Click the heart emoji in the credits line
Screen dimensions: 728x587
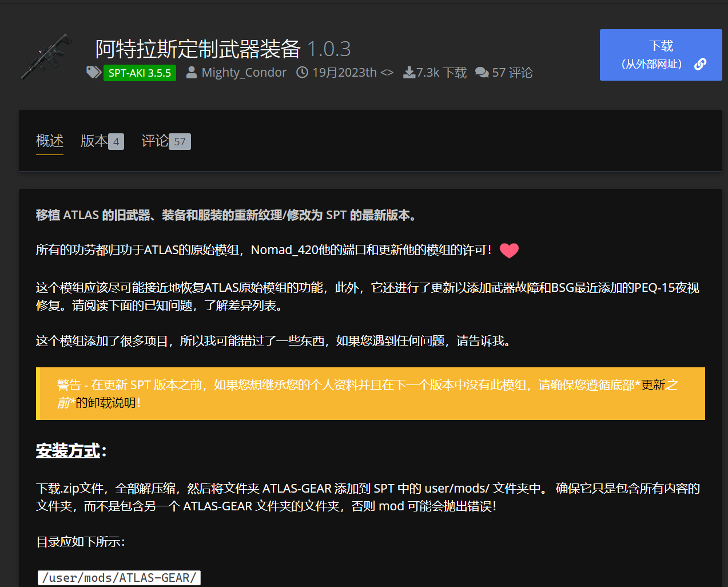[x=508, y=250]
